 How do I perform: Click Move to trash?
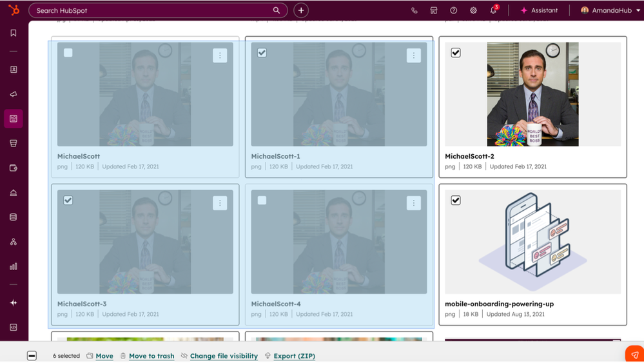(151, 356)
